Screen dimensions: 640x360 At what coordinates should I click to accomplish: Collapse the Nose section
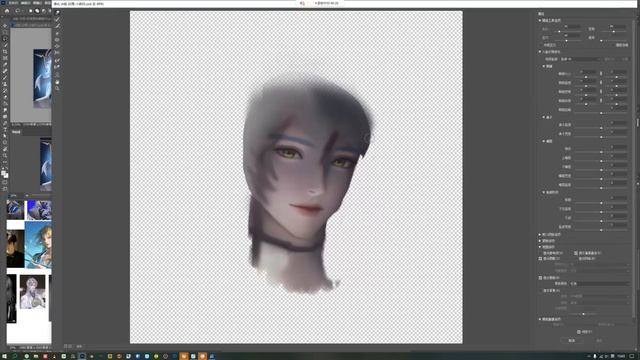coord(544,117)
